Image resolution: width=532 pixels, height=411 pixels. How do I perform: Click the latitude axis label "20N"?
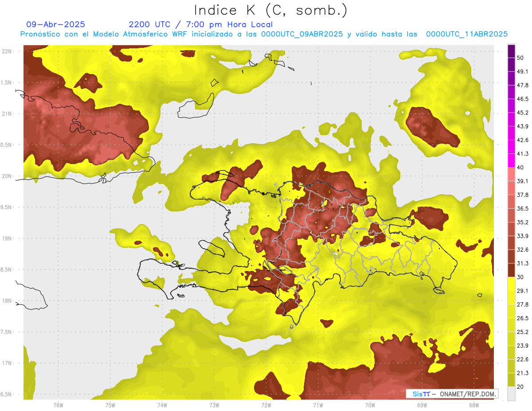coord(7,176)
